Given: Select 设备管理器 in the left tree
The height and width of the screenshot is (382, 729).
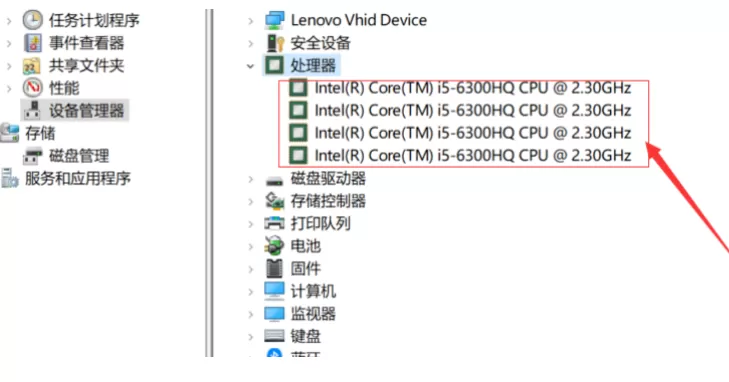Looking at the screenshot, I should coord(86,111).
